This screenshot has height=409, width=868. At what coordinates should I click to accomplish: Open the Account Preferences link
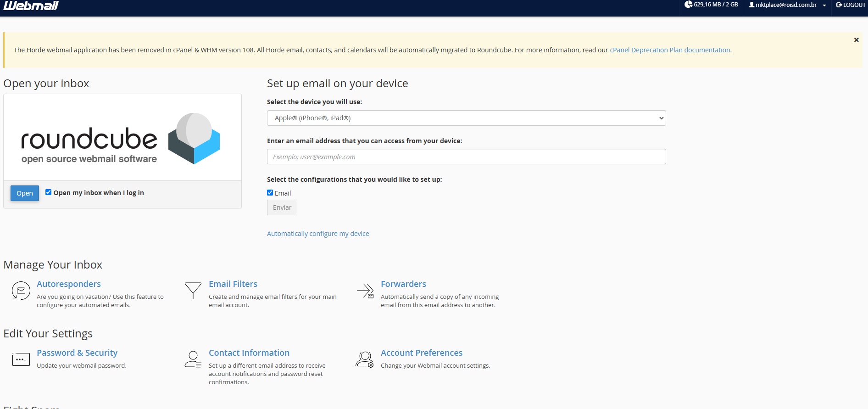(x=422, y=353)
